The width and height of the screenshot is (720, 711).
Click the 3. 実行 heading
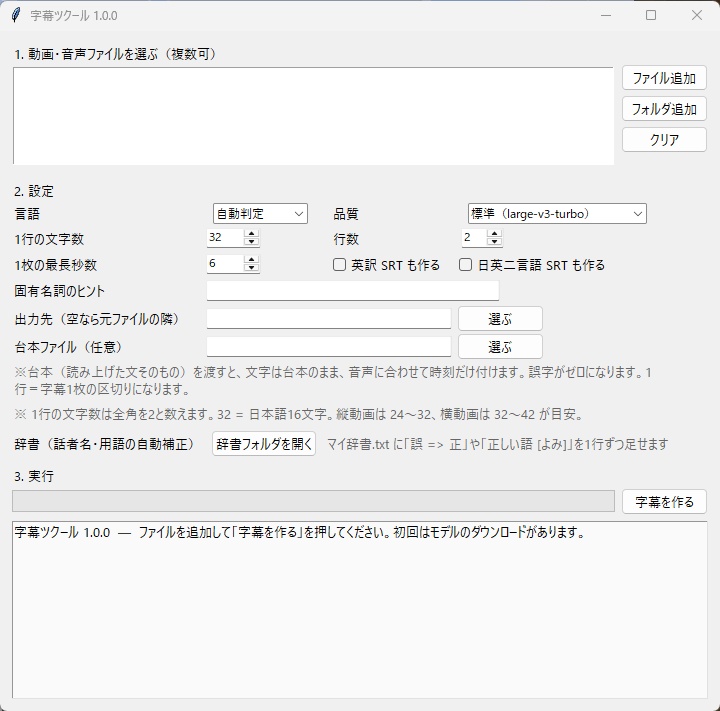[x=34, y=476]
